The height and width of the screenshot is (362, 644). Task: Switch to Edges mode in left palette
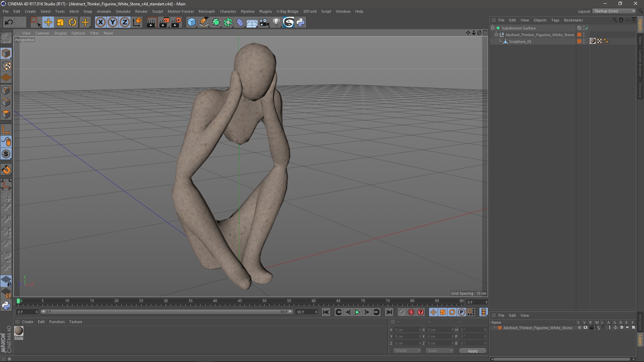[x=6, y=102]
